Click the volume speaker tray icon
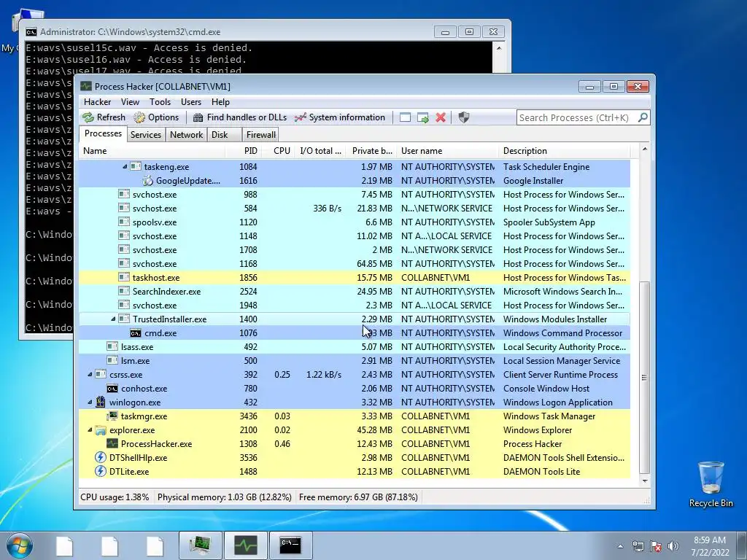Screen dimensions: 747x560 coord(673,546)
